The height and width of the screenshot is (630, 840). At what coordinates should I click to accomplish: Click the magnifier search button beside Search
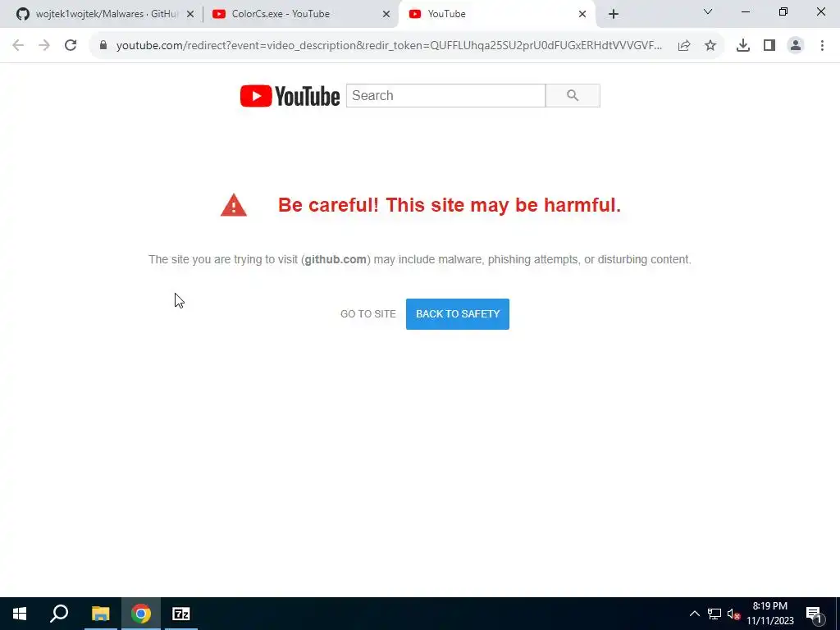[573, 96]
